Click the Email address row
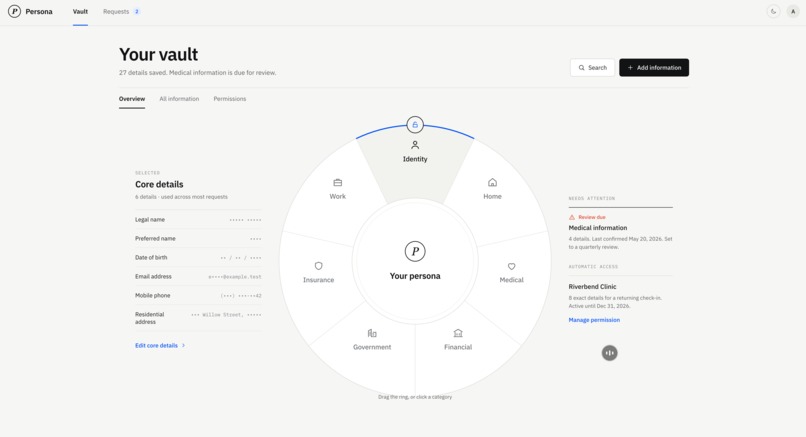Viewport: 806px width, 437px height. (198, 277)
